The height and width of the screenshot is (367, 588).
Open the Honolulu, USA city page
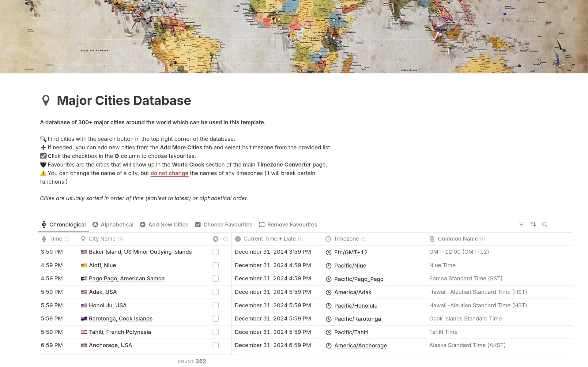coord(107,305)
